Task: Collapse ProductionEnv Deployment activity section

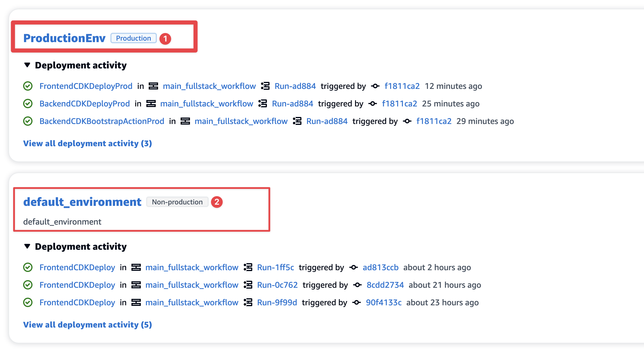Action: click(x=27, y=65)
